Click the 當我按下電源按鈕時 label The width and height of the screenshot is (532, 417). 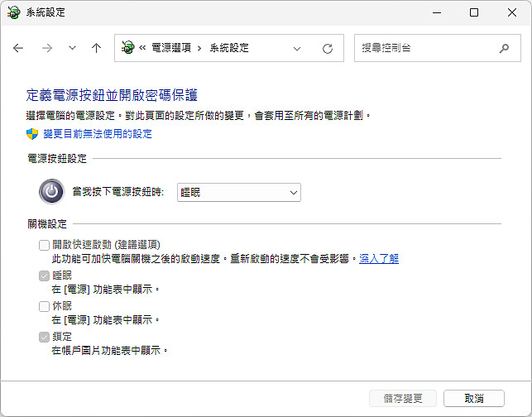(118, 192)
